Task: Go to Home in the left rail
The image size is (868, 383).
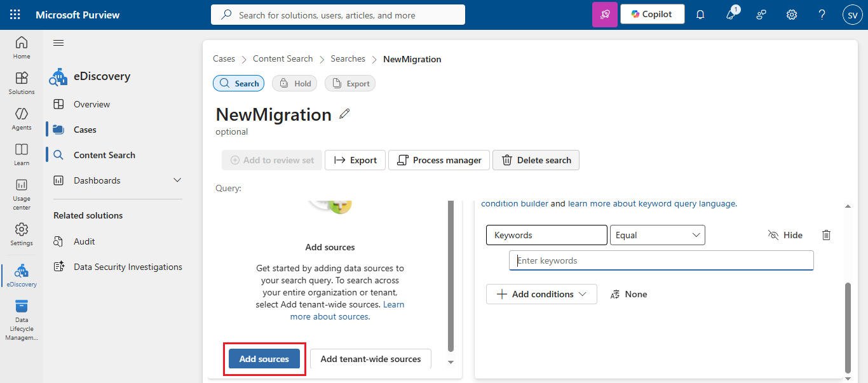Action: point(22,48)
